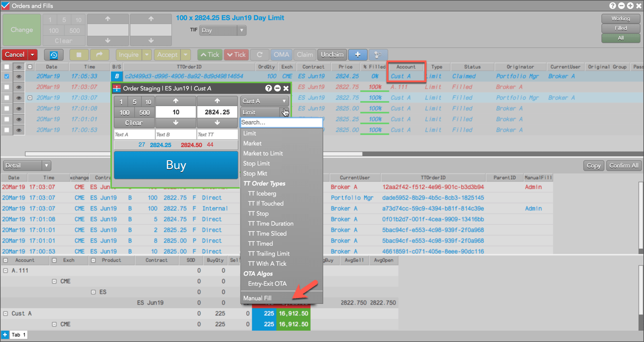
Task: Open help icon in Order Staging title
Action: [269, 88]
